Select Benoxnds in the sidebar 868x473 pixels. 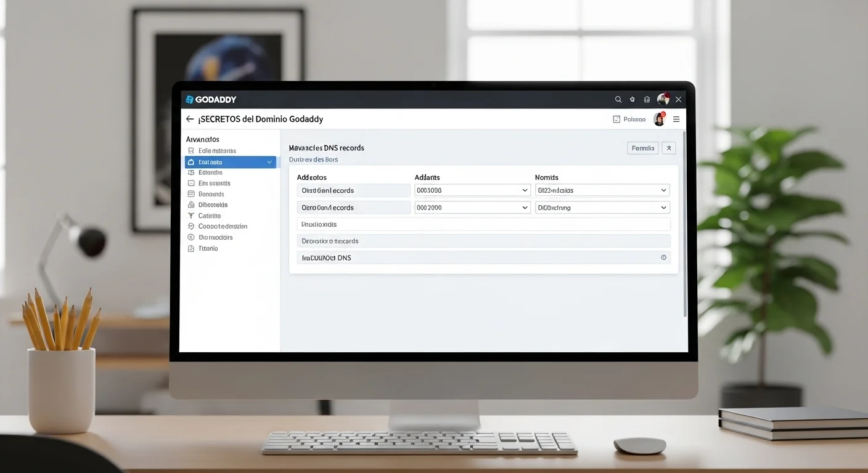click(x=211, y=194)
